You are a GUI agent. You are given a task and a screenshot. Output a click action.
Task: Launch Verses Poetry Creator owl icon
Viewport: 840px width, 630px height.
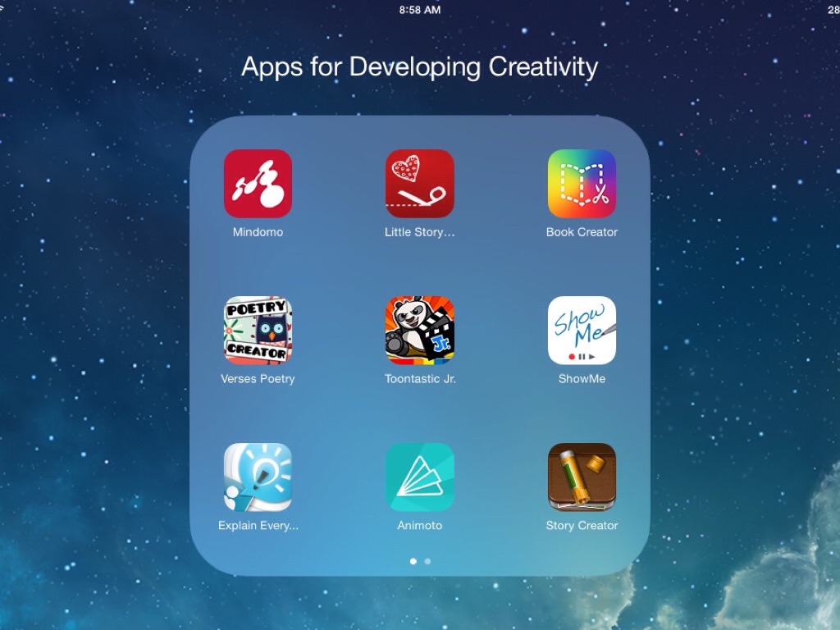click(x=258, y=330)
